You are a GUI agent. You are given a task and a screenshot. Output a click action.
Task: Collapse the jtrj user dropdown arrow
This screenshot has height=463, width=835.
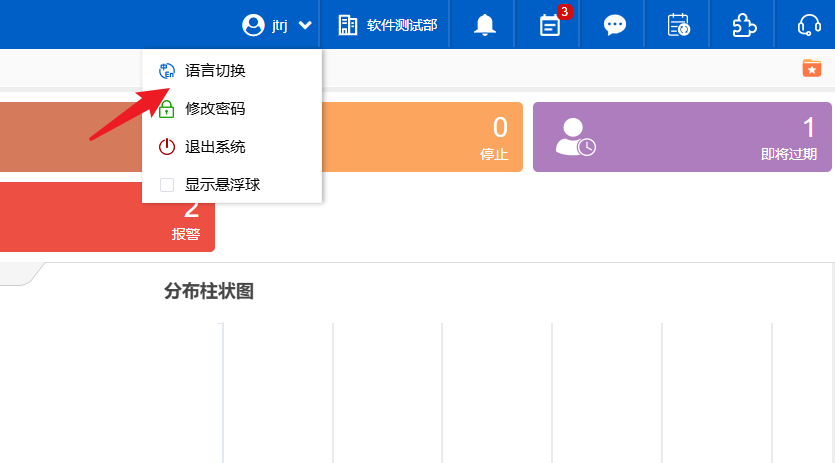[305, 26]
